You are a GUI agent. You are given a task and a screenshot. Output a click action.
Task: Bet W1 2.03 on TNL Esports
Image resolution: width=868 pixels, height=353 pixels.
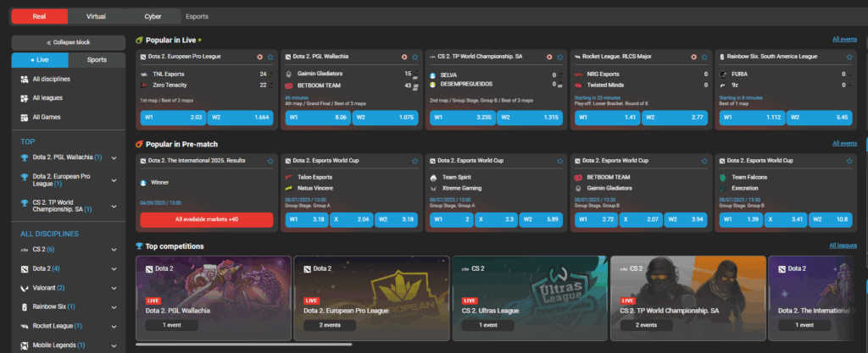pos(173,117)
